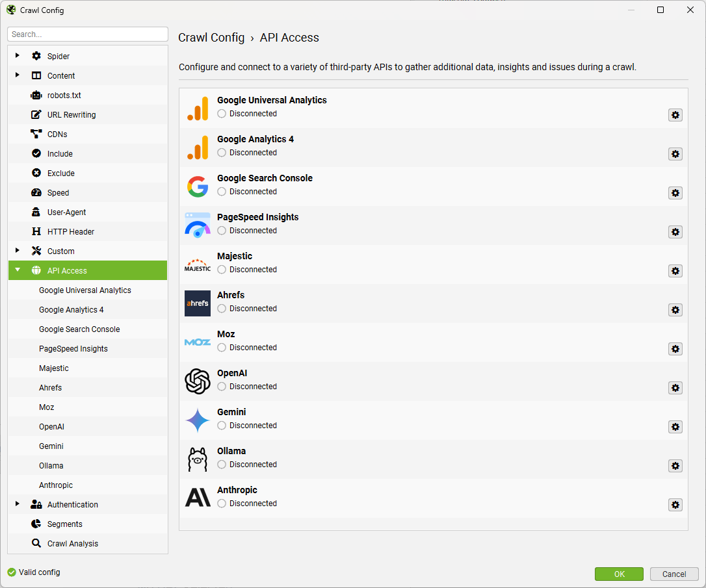The image size is (706, 588).
Task: Click the Moz logo
Action: coord(198,342)
